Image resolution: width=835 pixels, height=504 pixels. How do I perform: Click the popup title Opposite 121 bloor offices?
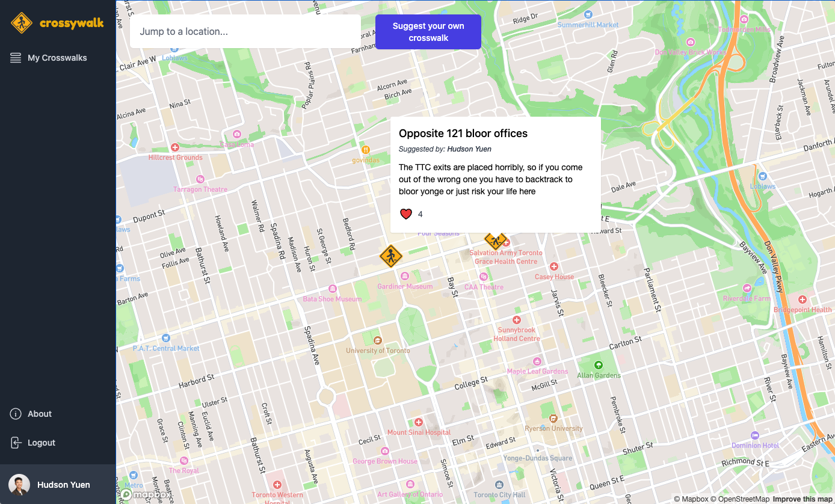(x=463, y=133)
